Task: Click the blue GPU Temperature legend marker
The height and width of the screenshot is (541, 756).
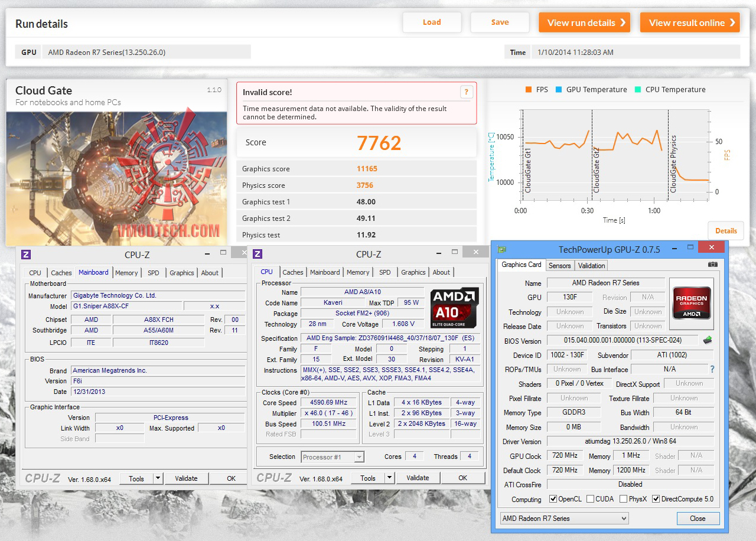Action: [x=558, y=90]
